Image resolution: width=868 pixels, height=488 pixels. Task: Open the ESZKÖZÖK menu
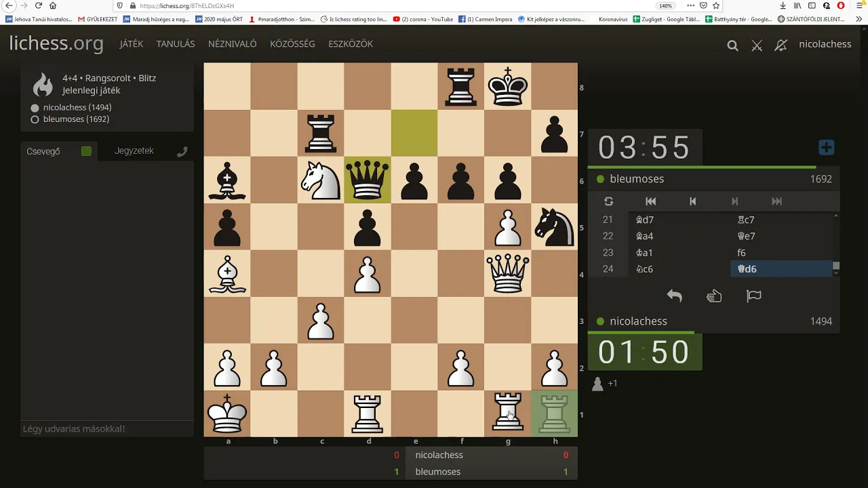351,44
